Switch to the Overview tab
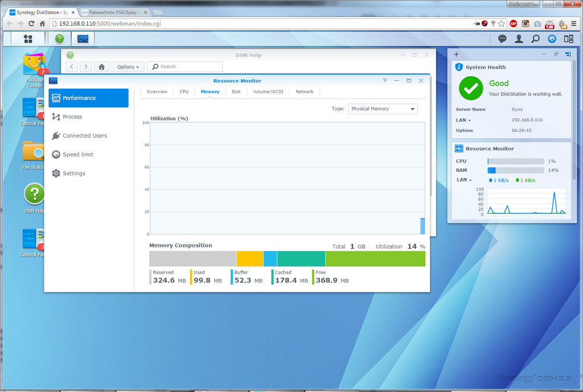583x392 pixels. [x=157, y=92]
